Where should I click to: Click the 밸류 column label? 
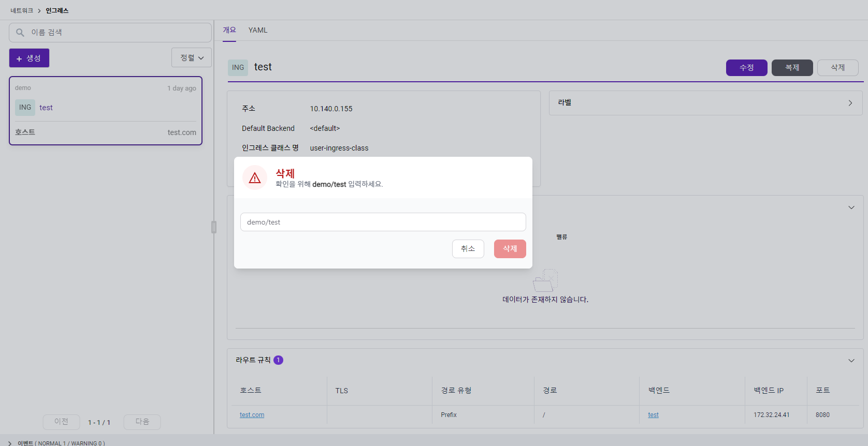click(561, 237)
